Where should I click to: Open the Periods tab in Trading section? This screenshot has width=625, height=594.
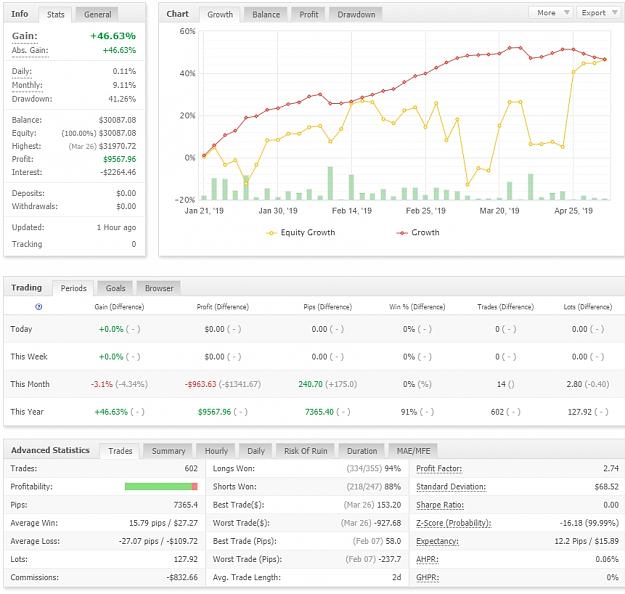(73, 288)
